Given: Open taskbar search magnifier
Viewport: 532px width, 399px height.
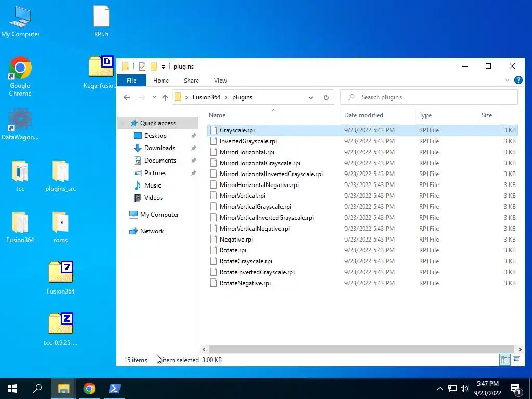Looking at the screenshot, I should pos(37,389).
